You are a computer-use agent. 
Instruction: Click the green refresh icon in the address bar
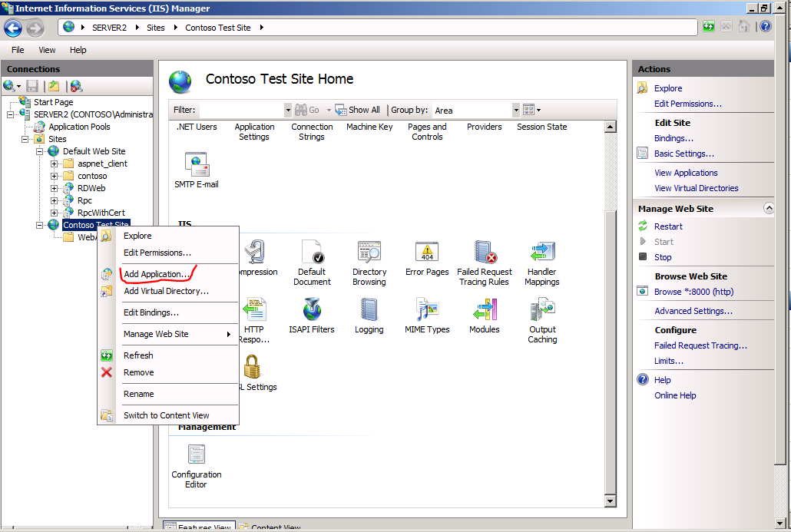pos(709,26)
